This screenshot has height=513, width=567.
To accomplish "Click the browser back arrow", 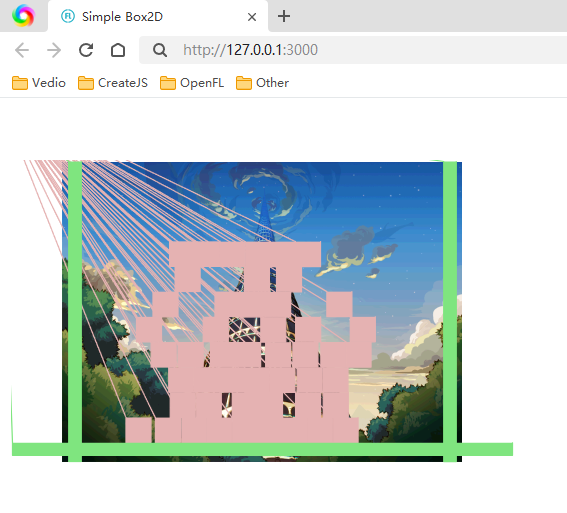I will 22,50.
